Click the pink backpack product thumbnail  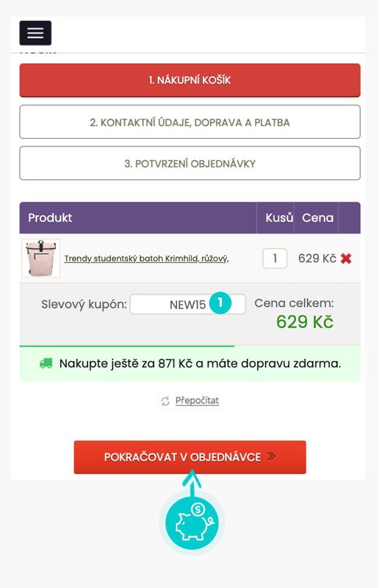(x=41, y=258)
